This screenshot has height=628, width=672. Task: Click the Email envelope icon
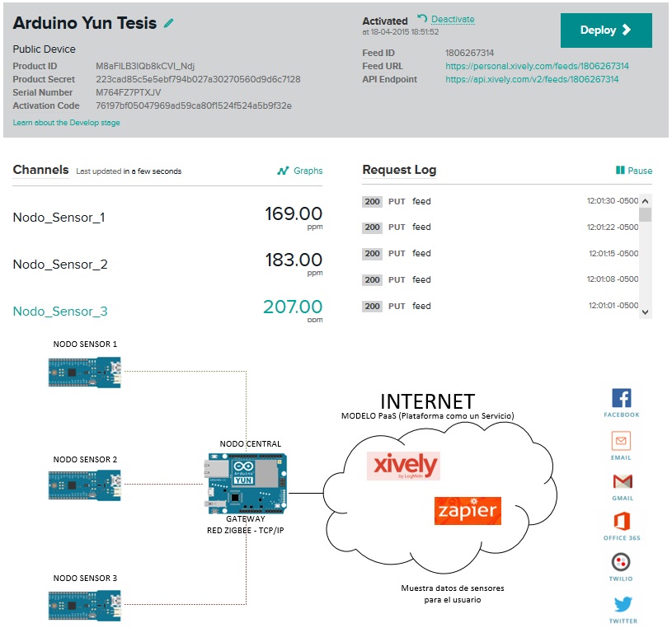[x=621, y=440]
